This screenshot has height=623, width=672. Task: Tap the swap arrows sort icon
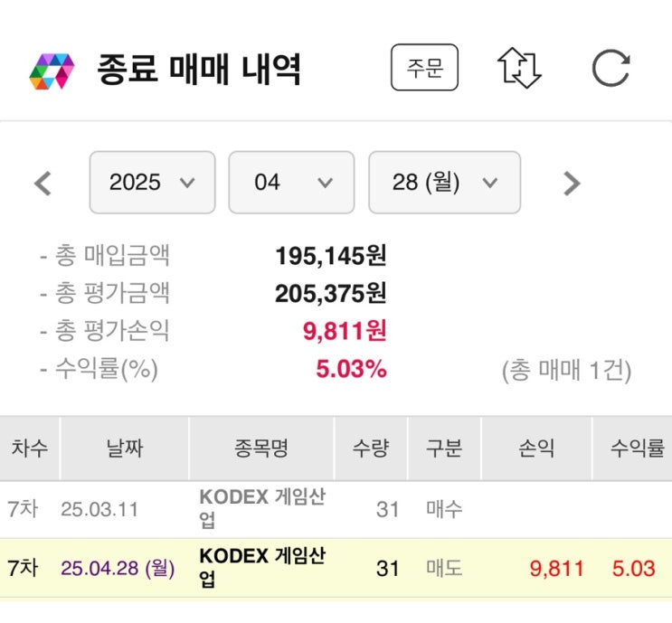point(519,69)
